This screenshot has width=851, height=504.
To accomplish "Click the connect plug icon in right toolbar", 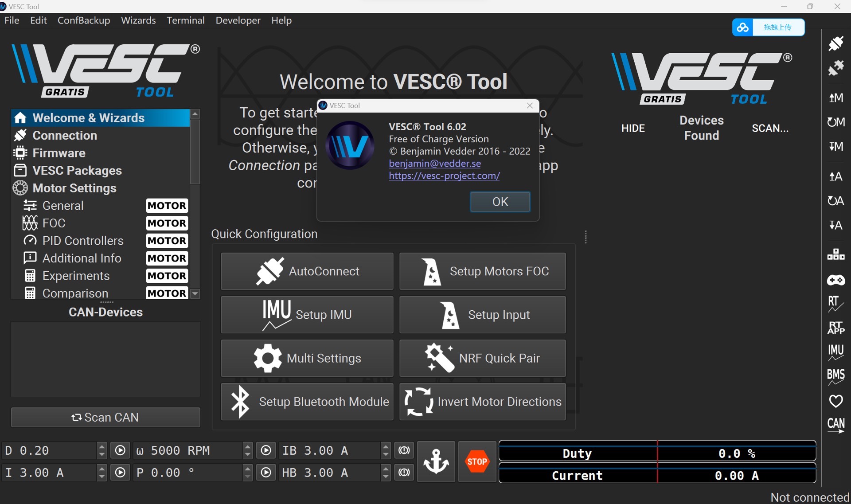I will [x=836, y=43].
